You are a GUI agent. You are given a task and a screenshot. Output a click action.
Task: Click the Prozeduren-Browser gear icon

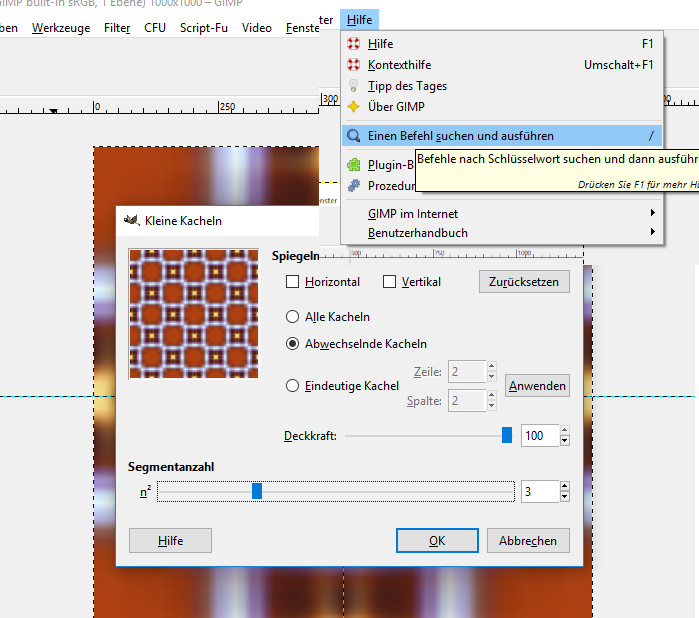[x=353, y=185]
